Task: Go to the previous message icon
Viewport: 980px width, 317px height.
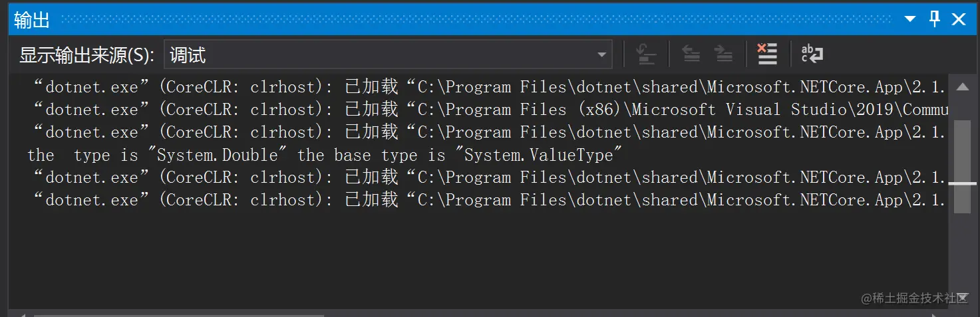Action: click(691, 54)
